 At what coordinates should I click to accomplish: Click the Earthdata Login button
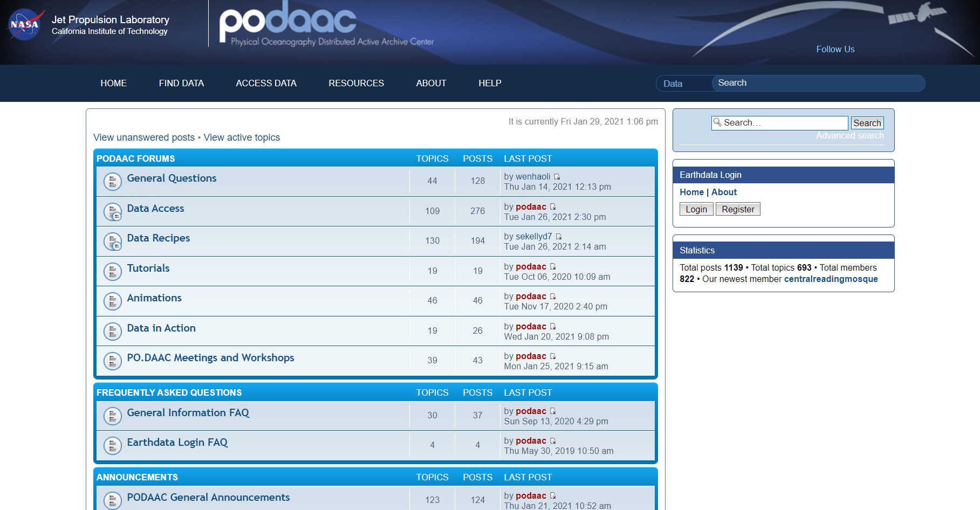(696, 209)
